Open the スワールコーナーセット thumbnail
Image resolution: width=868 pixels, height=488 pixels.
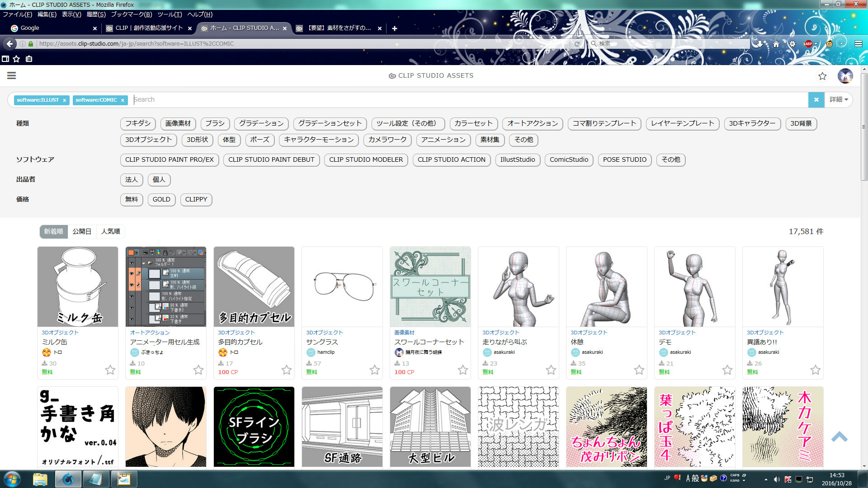(x=430, y=286)
